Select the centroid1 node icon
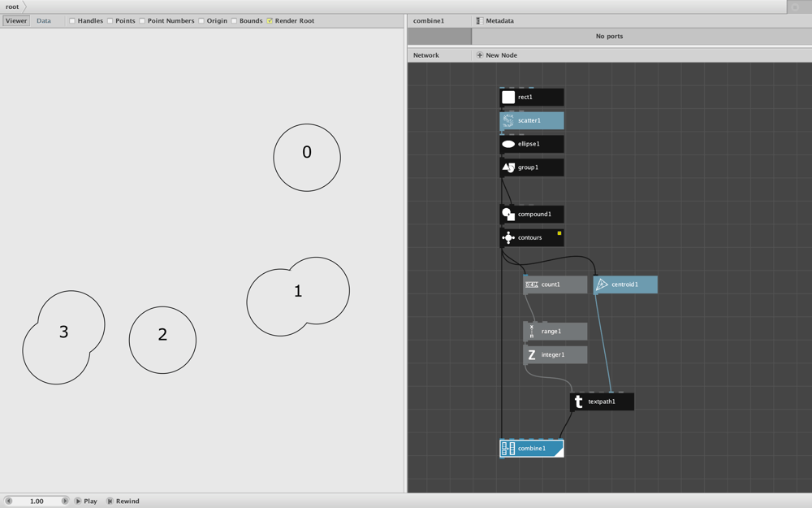The image size is (812, 508). [601, 284]
